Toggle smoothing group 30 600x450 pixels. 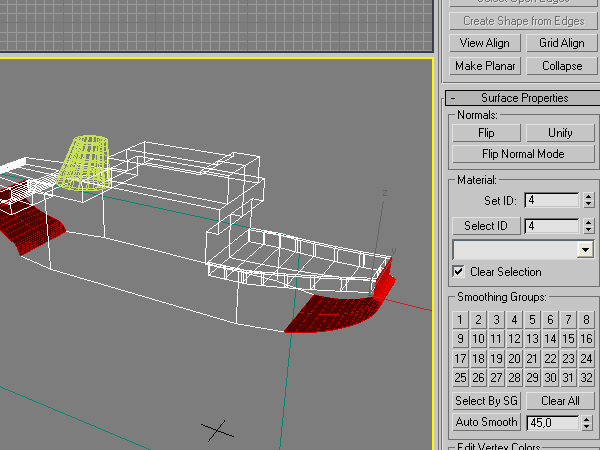pos(550,378)
